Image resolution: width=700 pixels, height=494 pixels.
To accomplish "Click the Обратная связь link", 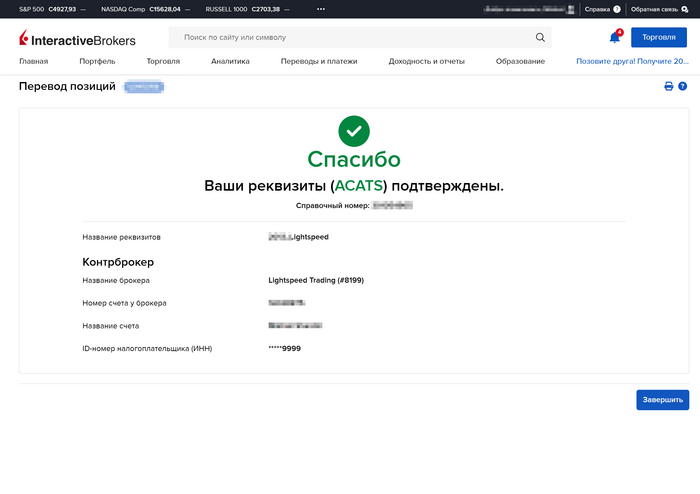I will click(654, 9).
